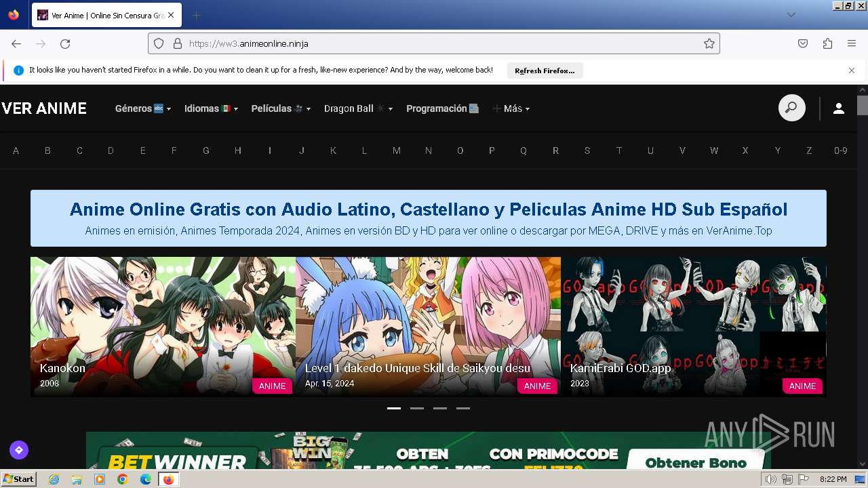Focus the address bar URL field
The height and width of the screenshot is (488, 868).
pyautogui.click(x=434, y=43)
